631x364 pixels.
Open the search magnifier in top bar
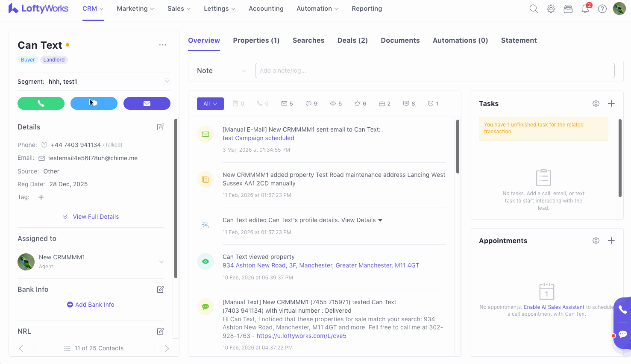534,9
